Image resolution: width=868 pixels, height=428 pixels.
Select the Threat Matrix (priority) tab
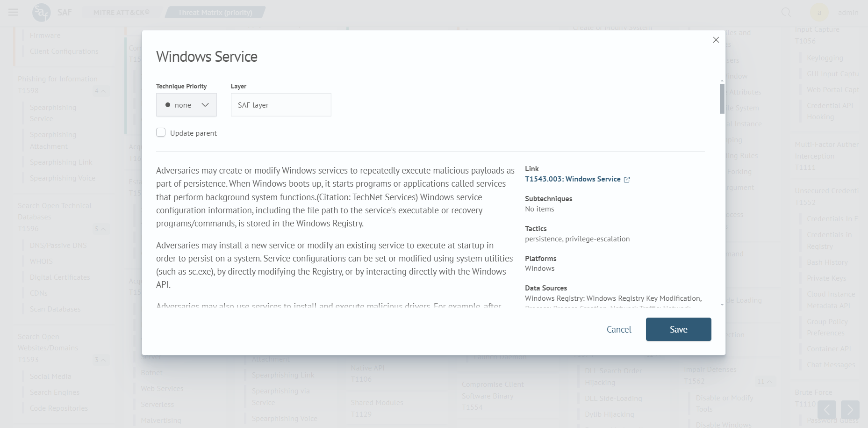pos(215,12)
